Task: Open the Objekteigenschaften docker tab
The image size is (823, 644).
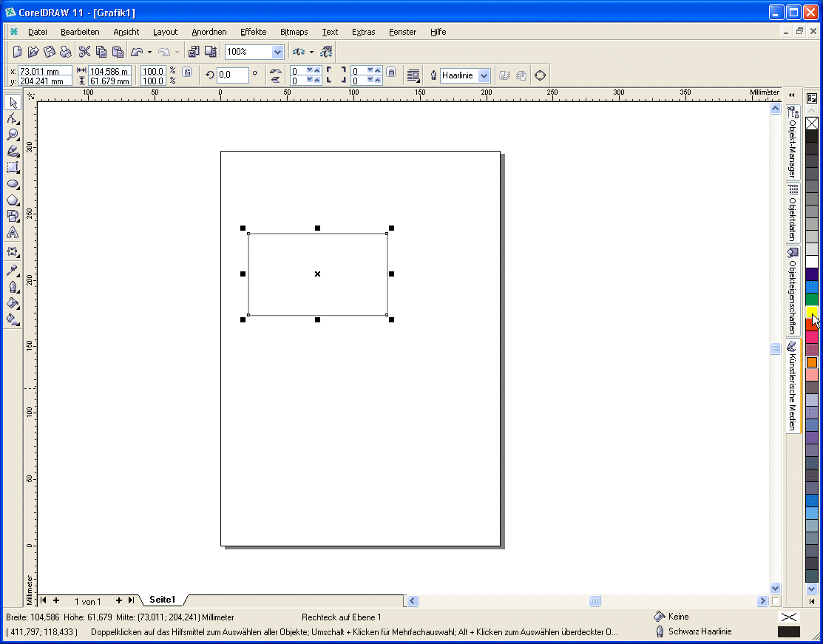Action: click(x=793, y=291)
